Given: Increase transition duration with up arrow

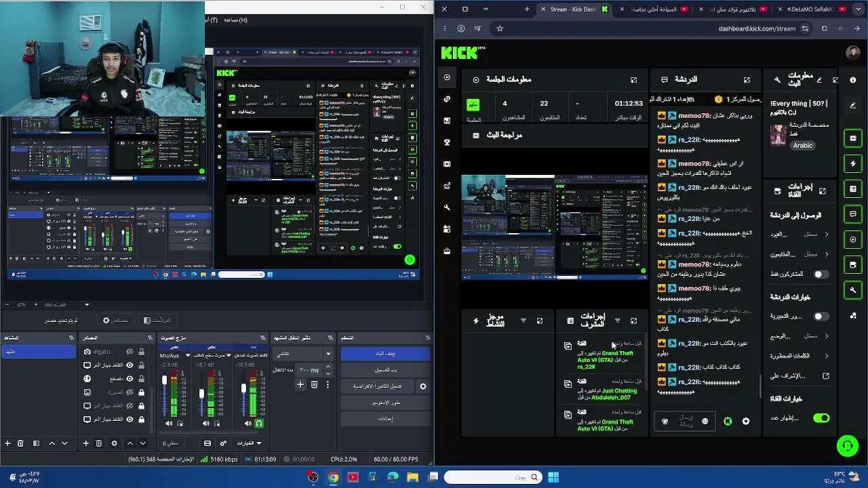Looking at the screenshot, I should [x=328, y=367].
